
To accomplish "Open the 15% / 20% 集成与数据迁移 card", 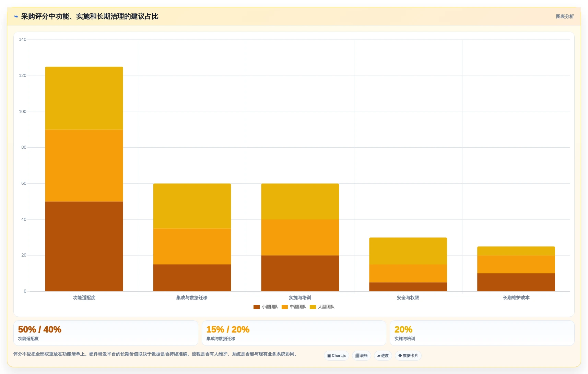I will pyautogui.click(x=294, y=333).
